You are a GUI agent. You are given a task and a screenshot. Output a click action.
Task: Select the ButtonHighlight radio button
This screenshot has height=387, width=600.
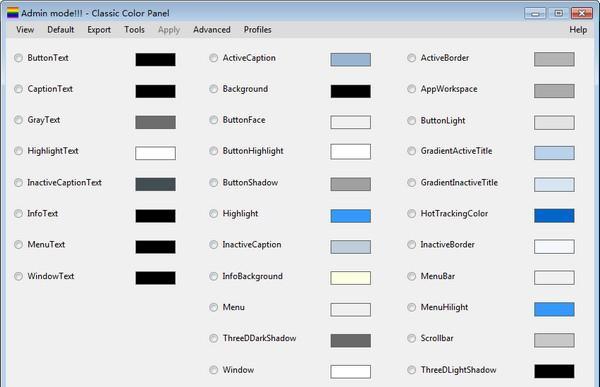(x=214, y=151)
